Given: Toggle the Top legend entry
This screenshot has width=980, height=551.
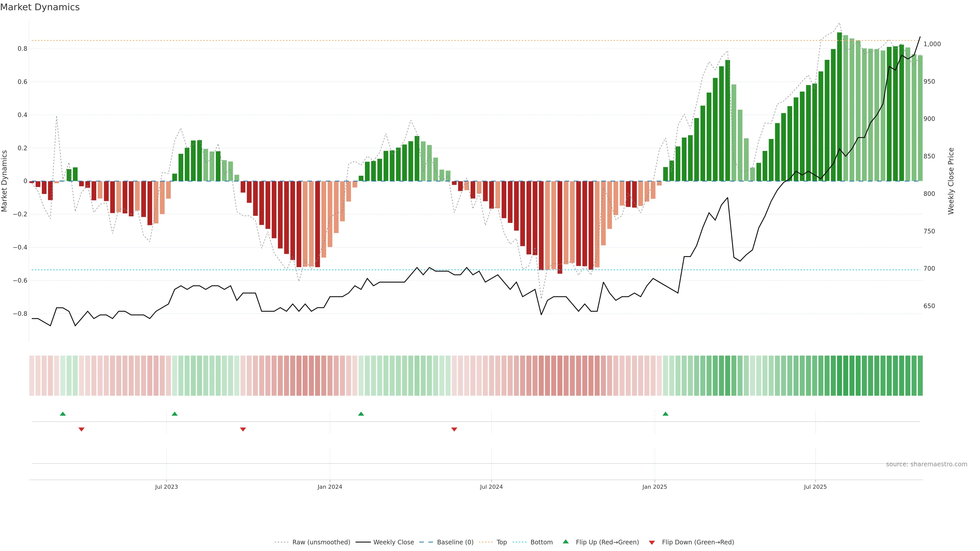Looking at the screenshot, I should (501, 542).
